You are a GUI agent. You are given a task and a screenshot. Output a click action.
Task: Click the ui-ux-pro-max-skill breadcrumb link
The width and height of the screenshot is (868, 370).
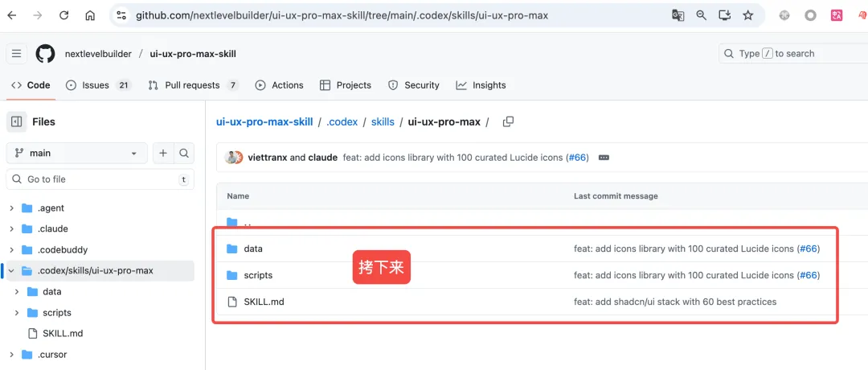click(264, 122)
